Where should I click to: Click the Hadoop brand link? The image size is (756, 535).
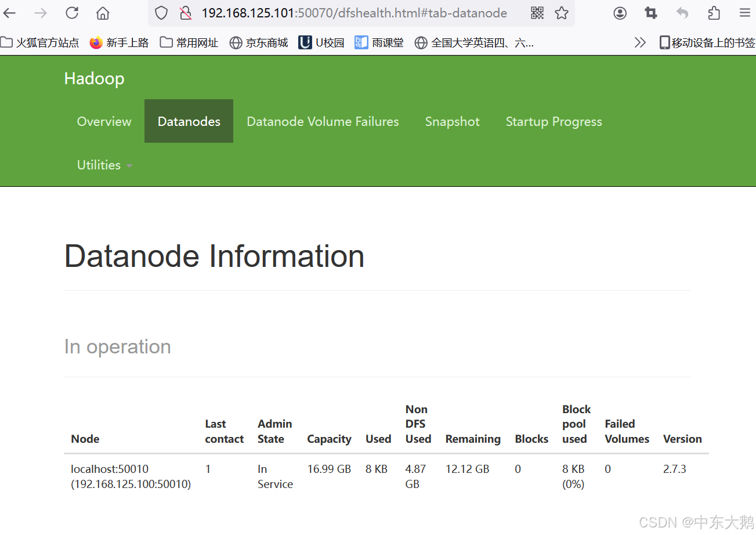coord(94,78)
